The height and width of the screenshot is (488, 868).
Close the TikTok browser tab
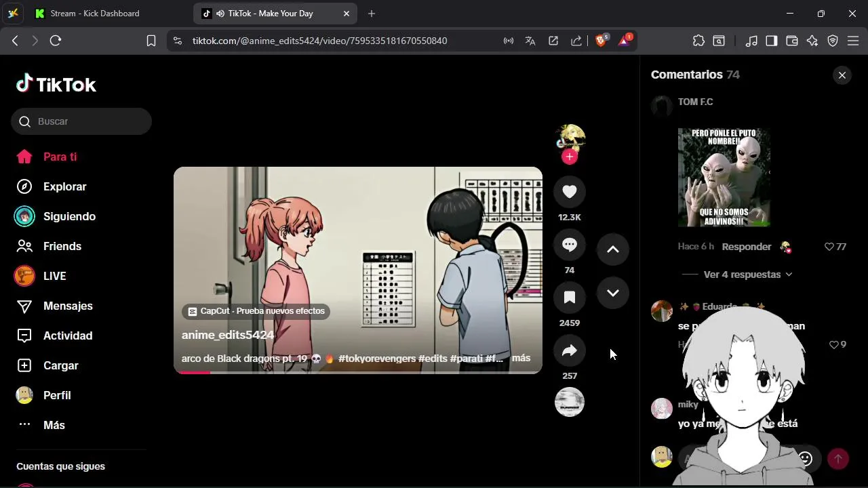coord(347,14)
